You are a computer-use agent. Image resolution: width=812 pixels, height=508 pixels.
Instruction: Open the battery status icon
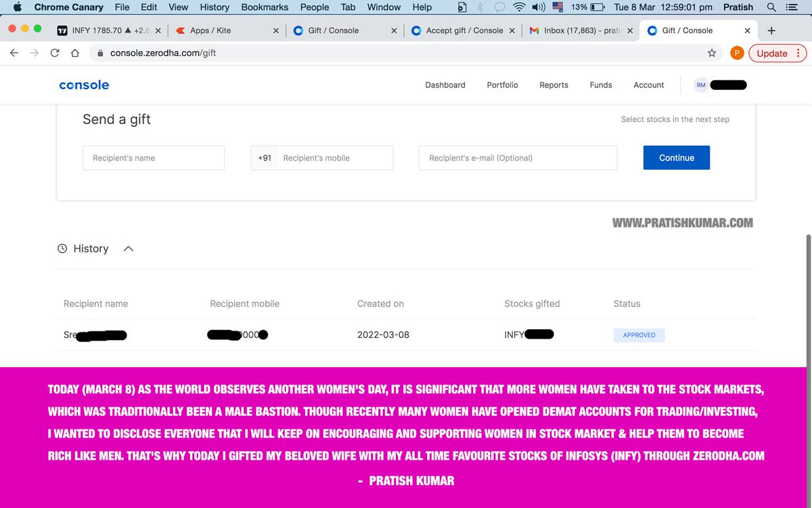tap(598, 7)
